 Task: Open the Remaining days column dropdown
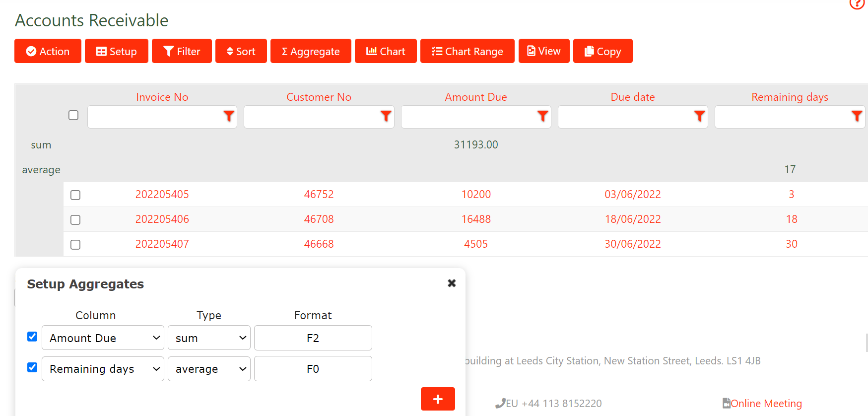(x=103, y=369)
